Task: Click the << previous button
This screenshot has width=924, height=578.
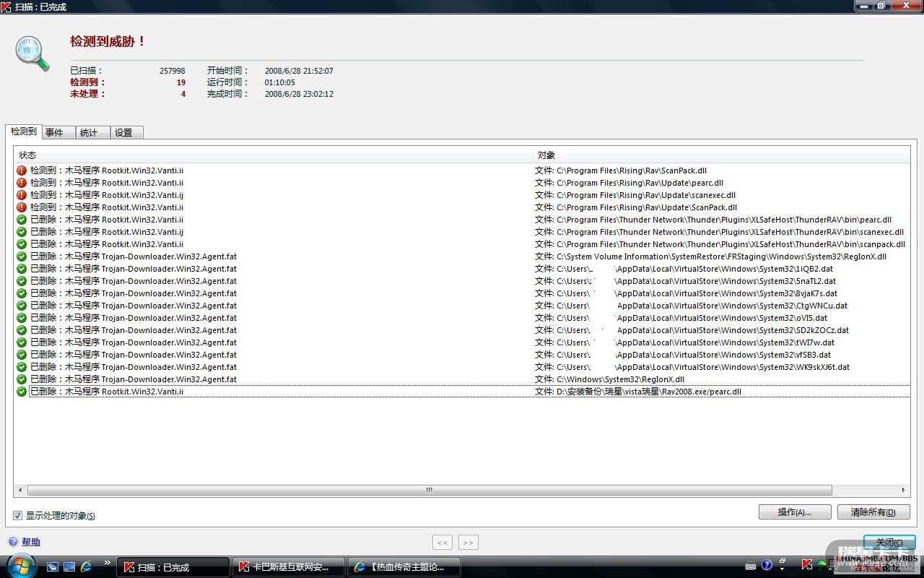Action: click(x=443, y=543)
